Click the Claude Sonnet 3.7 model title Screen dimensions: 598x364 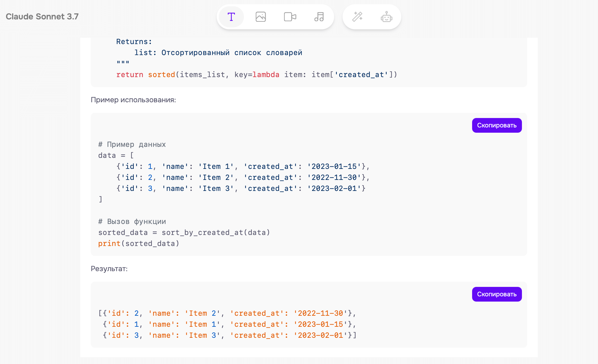[x=42, y=17]
